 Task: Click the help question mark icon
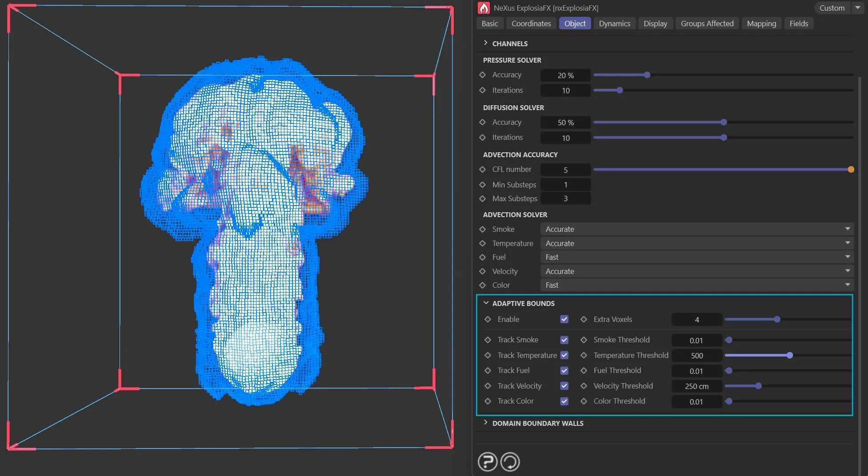coord(487,462)
